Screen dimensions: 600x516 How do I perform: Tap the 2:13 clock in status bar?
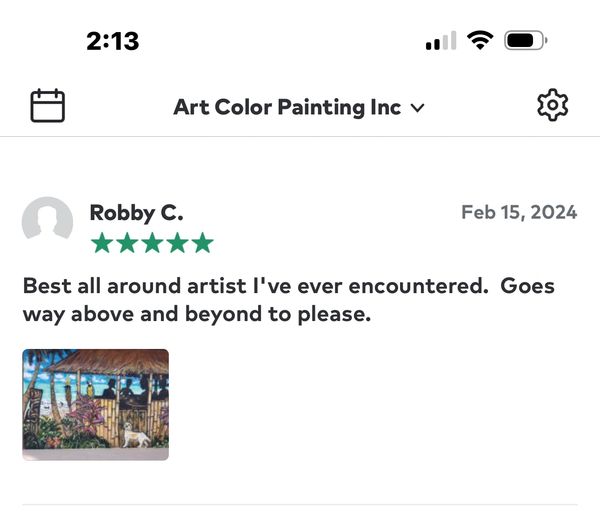[112, 41]
